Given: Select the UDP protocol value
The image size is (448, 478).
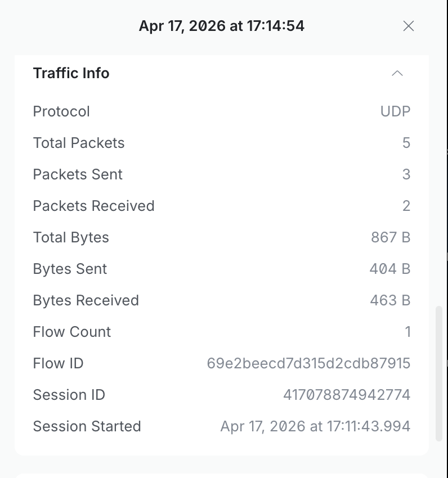Looking at the screenshot, I should pyautogui.click(x=395, y=111).
